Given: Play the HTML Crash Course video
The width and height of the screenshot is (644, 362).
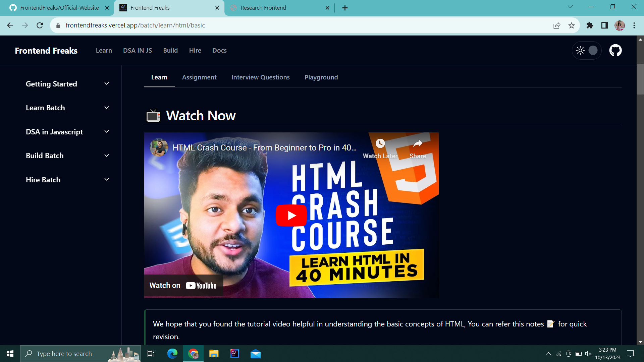Looking at the screenshot, I should (291, 216).
